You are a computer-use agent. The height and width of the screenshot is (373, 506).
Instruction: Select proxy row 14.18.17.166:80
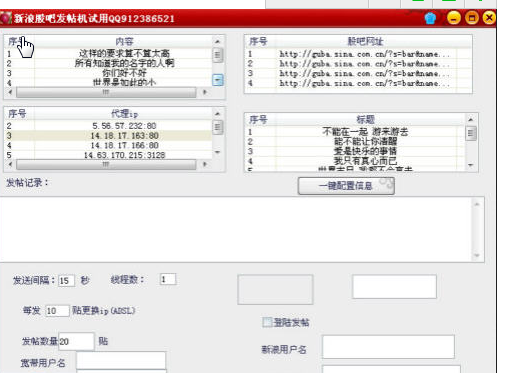pyautogui.click(x=108, y=145)
